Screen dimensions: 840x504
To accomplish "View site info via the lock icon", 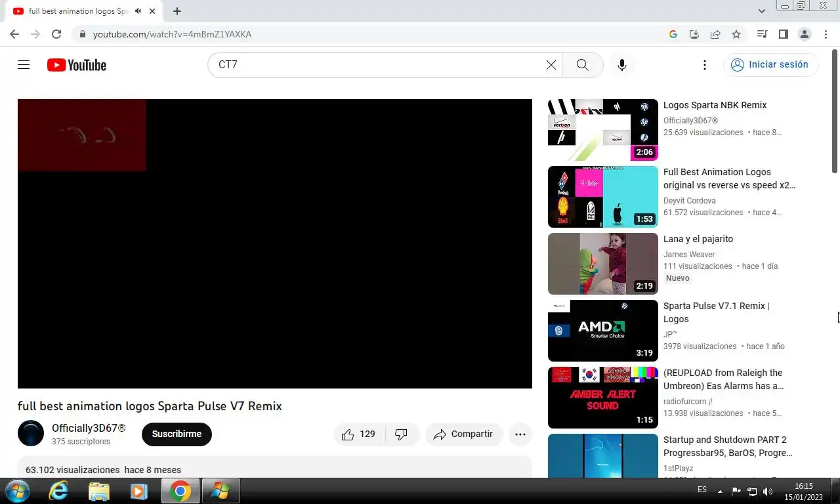I will tap(82, 34).
